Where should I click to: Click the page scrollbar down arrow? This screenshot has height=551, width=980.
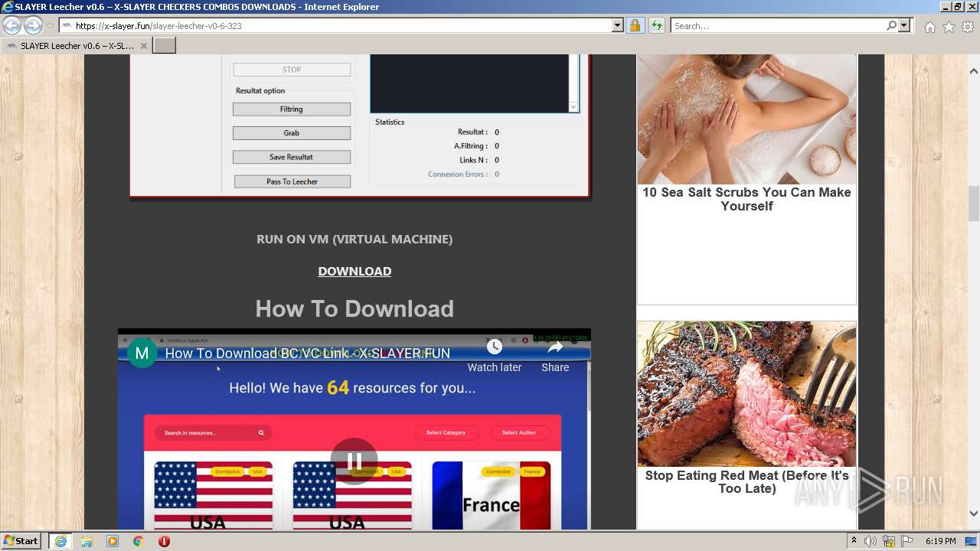(974, 514)
